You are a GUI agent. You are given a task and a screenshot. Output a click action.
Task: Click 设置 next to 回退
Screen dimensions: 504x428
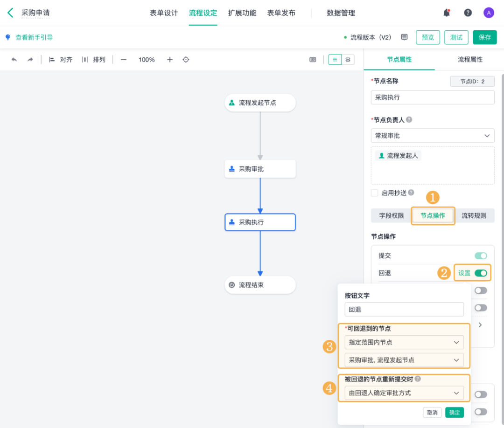coord(464,273)
